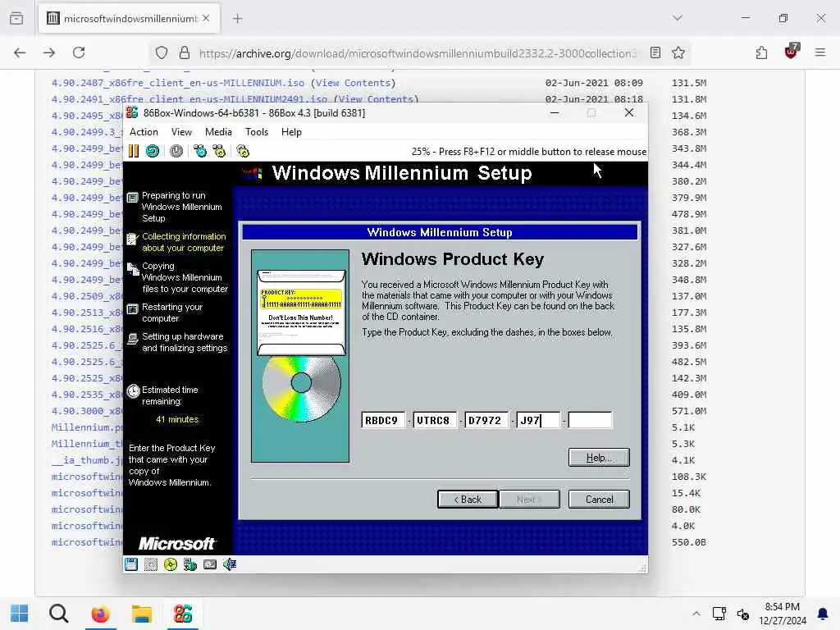The height and width of the screenshot is (630, 840).
Task: Click second product key box UTRC8
Action: [x=435, y=420]
